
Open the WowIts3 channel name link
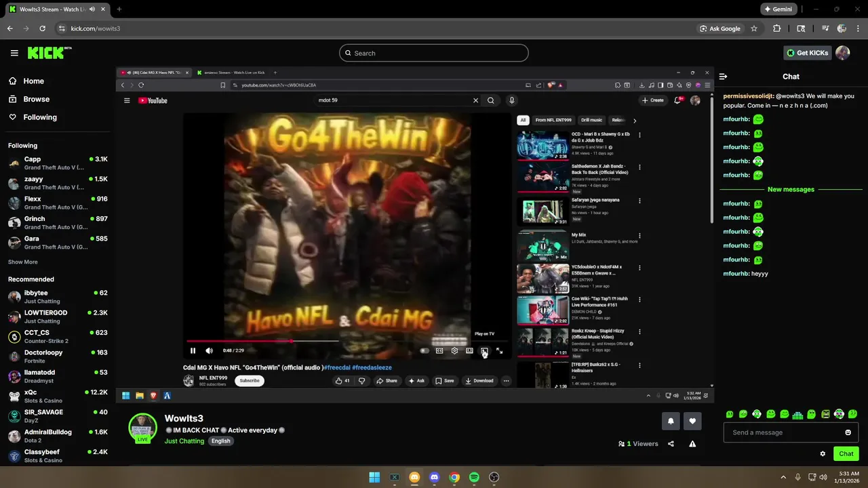pyautogui.click(x=184, y=418)
